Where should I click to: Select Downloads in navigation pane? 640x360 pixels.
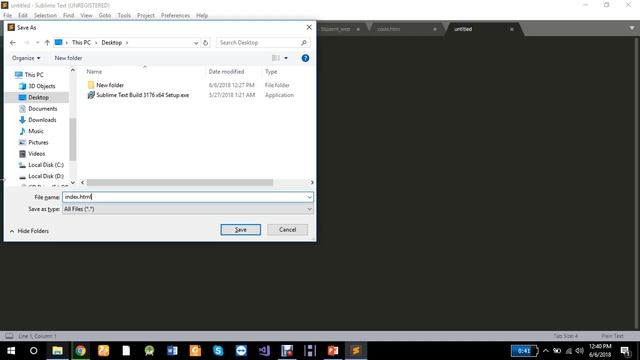(42, 120)
